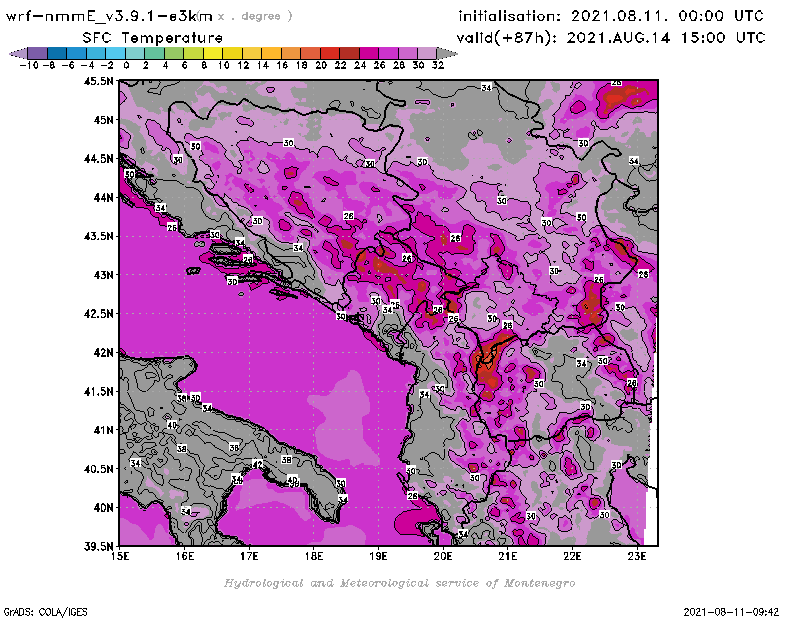
Task: Click the 45N latitude label
Action: tap(103, 119)
